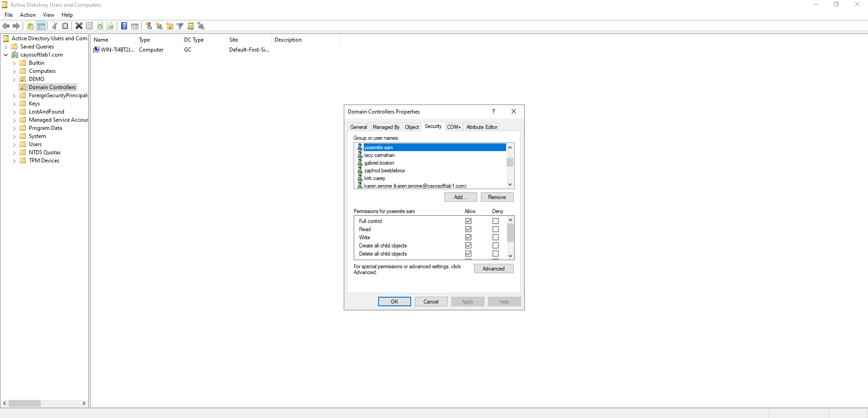Select gabriel.boston in the user list

click(379, 163)
